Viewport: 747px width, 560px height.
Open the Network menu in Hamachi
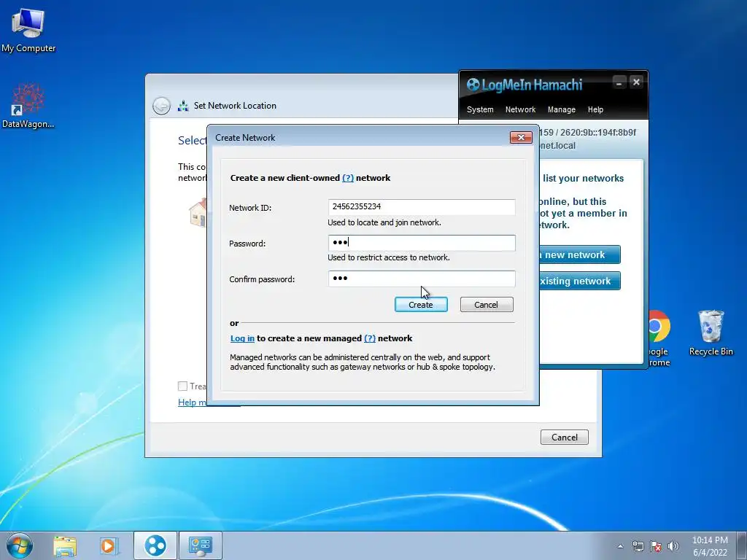tap(520, 109)
